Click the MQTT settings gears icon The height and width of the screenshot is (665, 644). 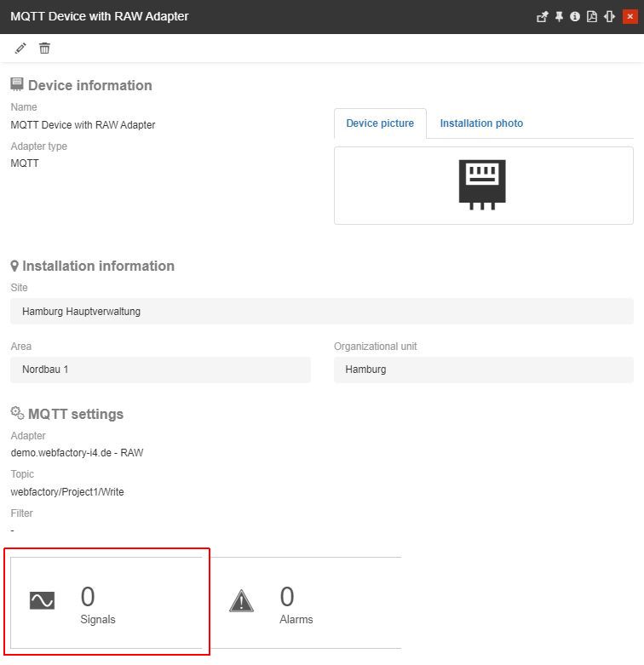tap(17, 413)
